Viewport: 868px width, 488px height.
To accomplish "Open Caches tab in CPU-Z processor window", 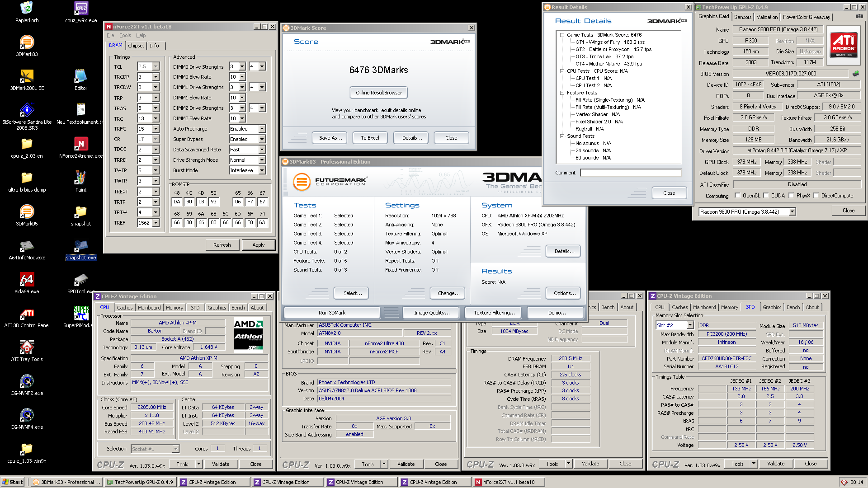I will pos(125,308).
